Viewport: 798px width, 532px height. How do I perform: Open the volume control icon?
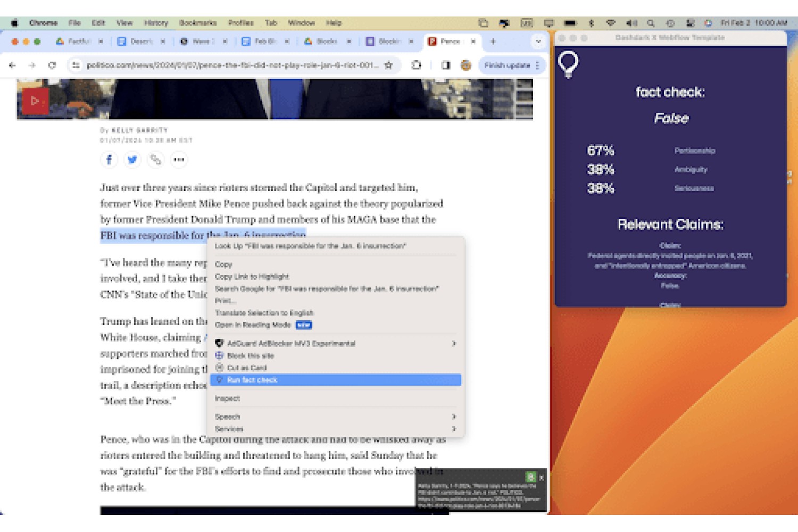click(x=631, y=23)
